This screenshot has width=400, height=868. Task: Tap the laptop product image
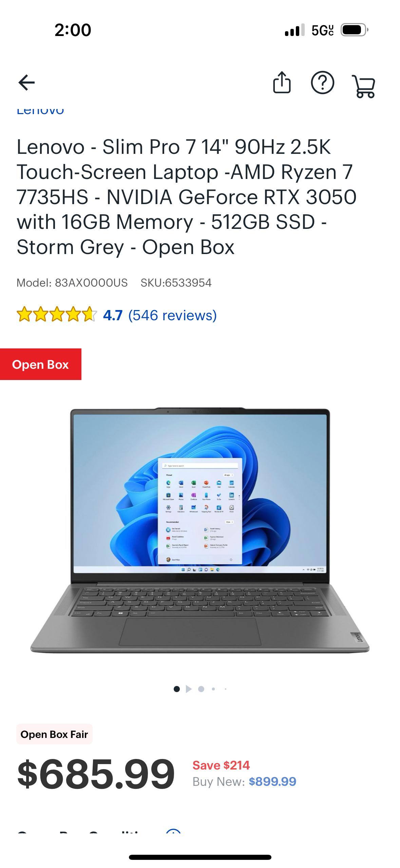coord(200,530)
